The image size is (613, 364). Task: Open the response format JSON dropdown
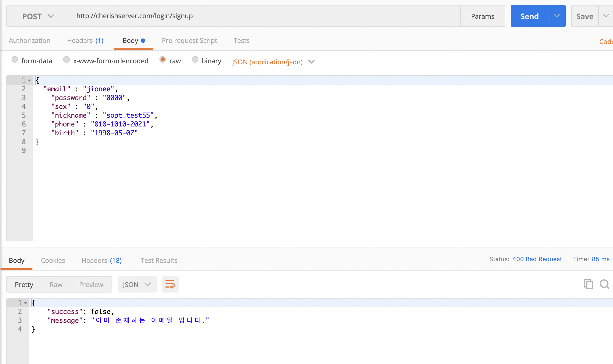point(137,284)
